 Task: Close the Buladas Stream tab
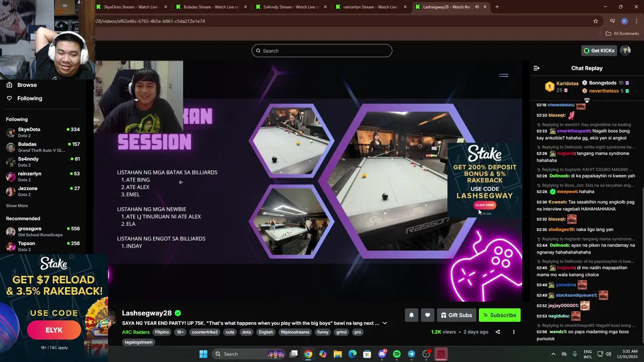[246, 7]
